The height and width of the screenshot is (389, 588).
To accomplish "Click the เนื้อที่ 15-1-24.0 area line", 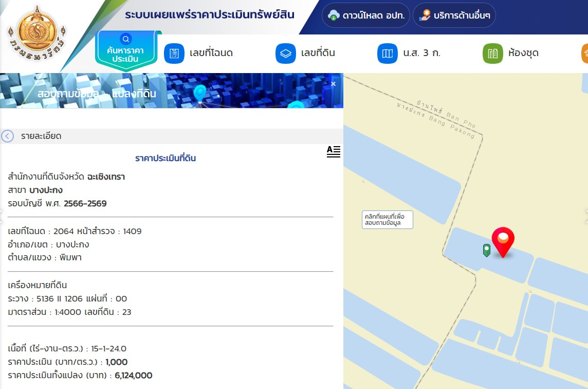I will pos(67,348).
